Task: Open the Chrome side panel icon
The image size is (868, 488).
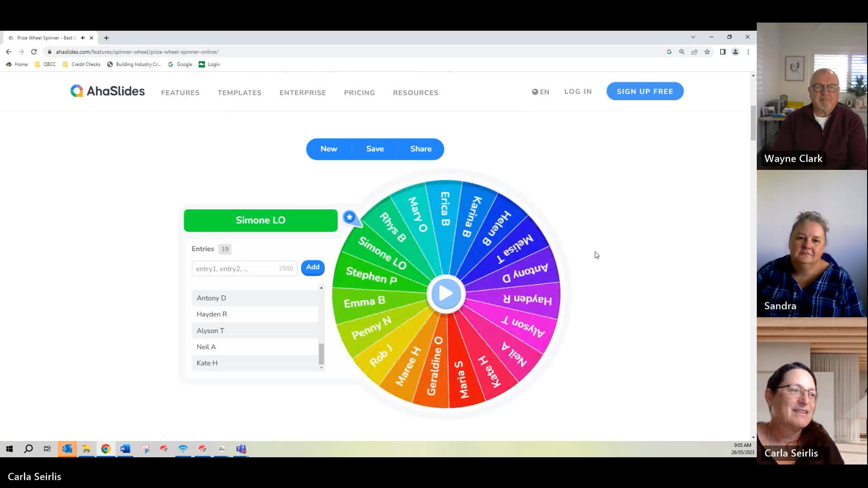Action: (722, 52)
